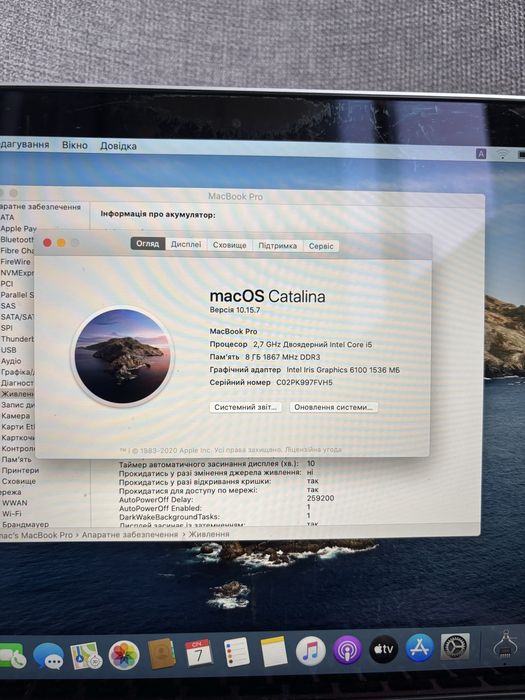The height and width of the screenshot is (700, 525).
Task: Click the Версія 10.15.7 text
Action: coord(235,310)
